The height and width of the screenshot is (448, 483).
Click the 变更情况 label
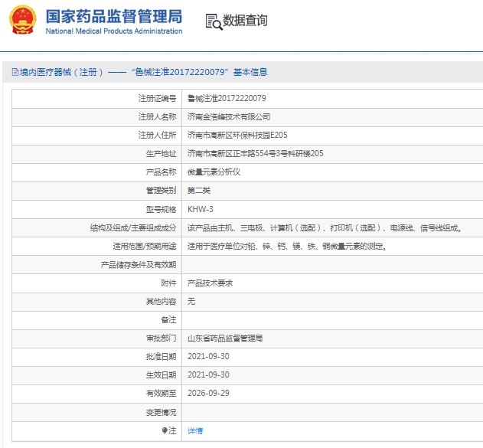161,412
